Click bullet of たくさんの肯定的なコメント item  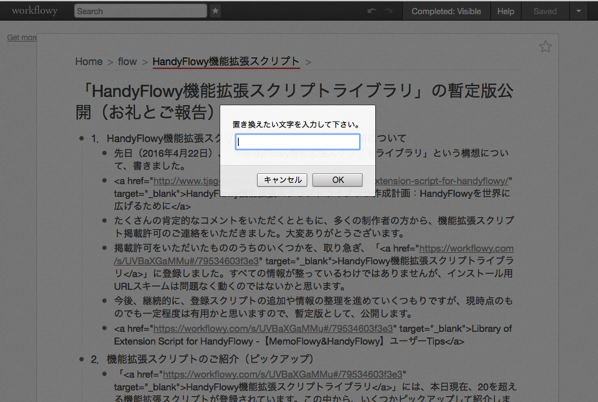pyautogui.click(x=104, y=220)
